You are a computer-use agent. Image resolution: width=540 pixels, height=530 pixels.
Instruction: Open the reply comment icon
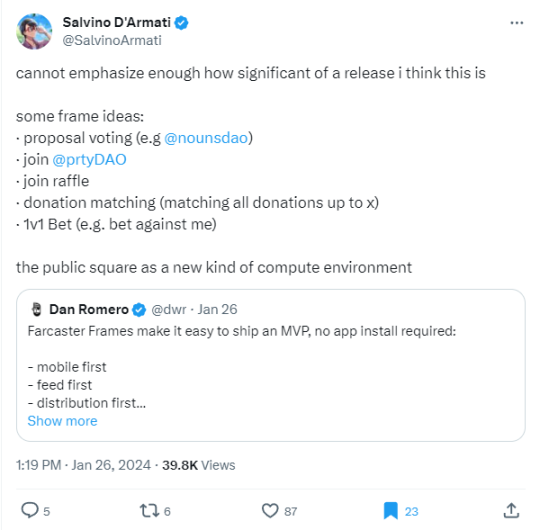coord(30,510)
